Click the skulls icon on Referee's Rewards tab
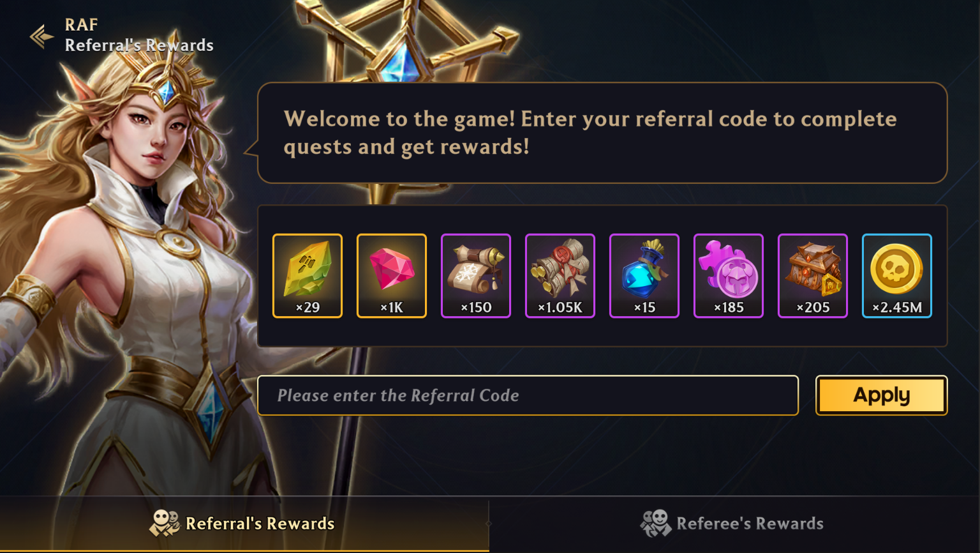This screenshot has width=980, height=553. point(656,524)
